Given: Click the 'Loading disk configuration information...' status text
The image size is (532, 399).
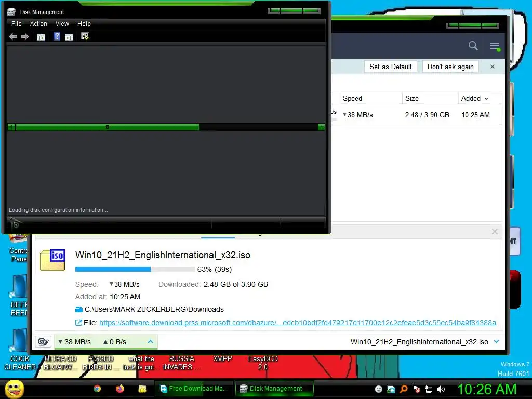Looking at the screenshot, I should tap(58, 210).
